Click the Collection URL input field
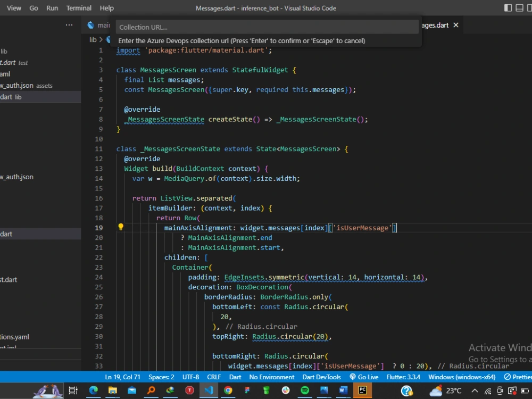The image size is (532, 399). pos(267,27)
